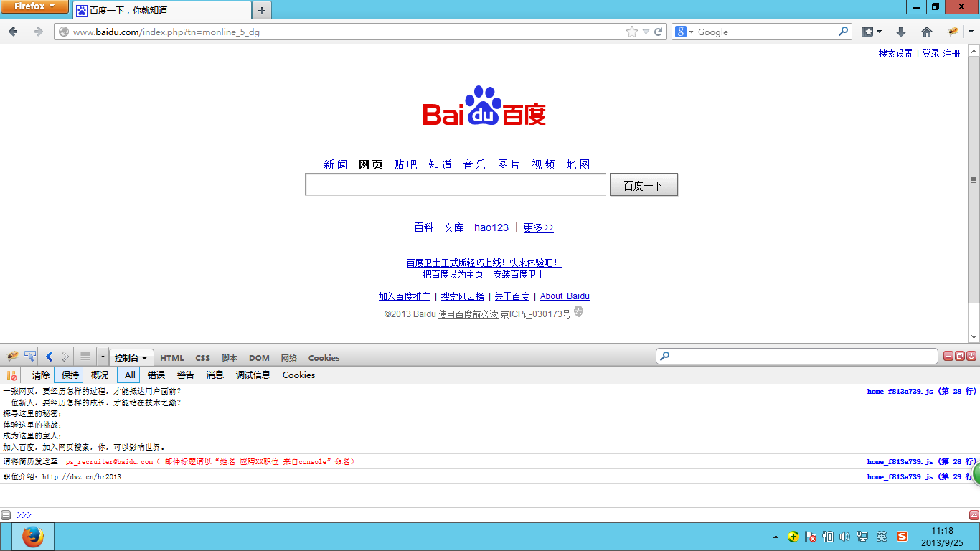Open the bookmarks menu button
The height and width of the screenshot is (551, 980).
pos(872,32)
